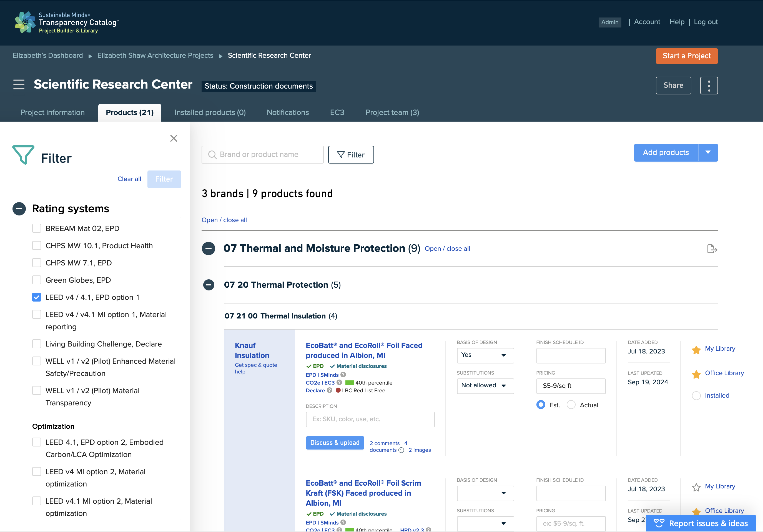Toggle My Library star for Foil Scrim Kraft product
Viewport: 763px width, 532px height.
(x=696, y=487)
